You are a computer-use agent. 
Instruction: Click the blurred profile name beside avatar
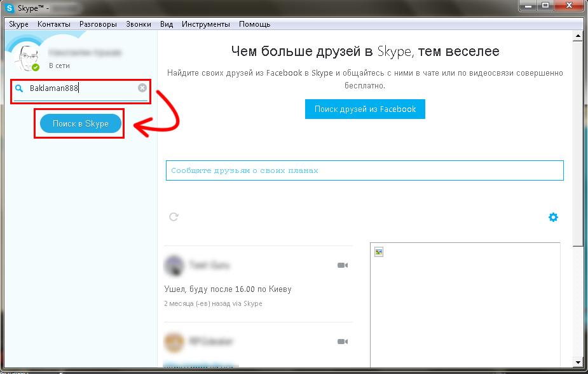[x=85, y=53]
